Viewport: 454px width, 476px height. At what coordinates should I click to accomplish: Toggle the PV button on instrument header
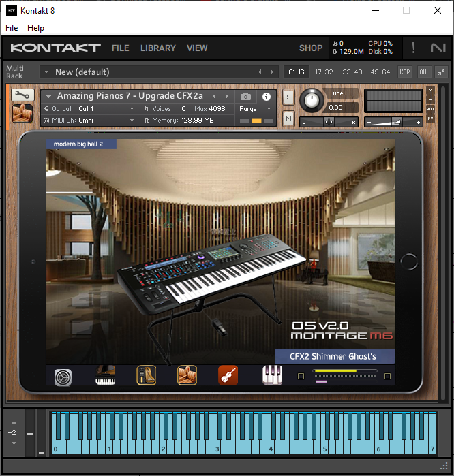click(x=430, y=118)
